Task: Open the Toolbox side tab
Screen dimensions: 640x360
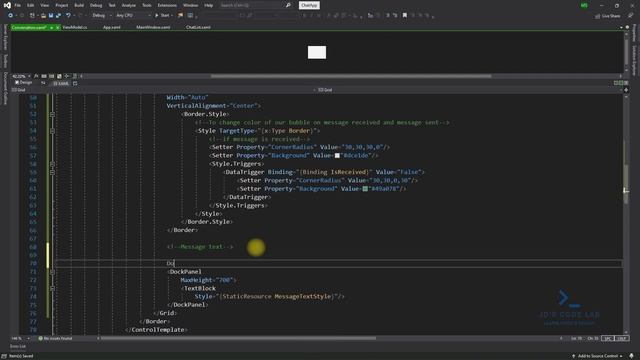Action: tap(5, 61)
